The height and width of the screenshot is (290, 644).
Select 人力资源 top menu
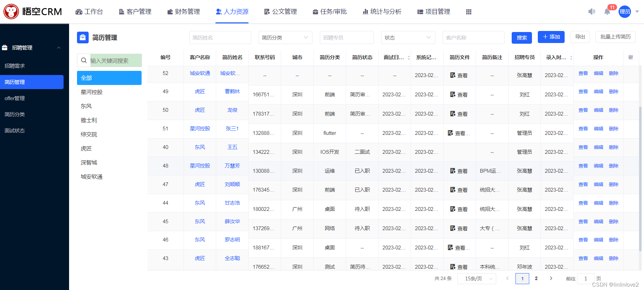pyautogui.click(x=232, y=12)
